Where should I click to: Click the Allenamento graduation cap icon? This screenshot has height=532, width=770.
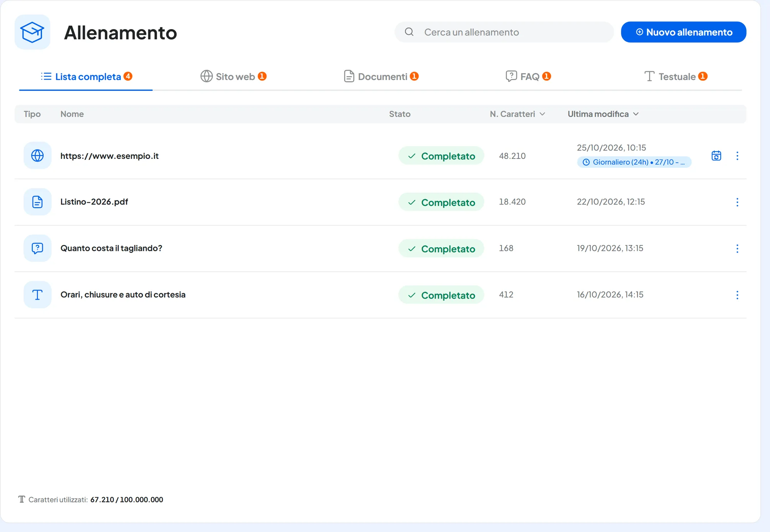point(32,32)
